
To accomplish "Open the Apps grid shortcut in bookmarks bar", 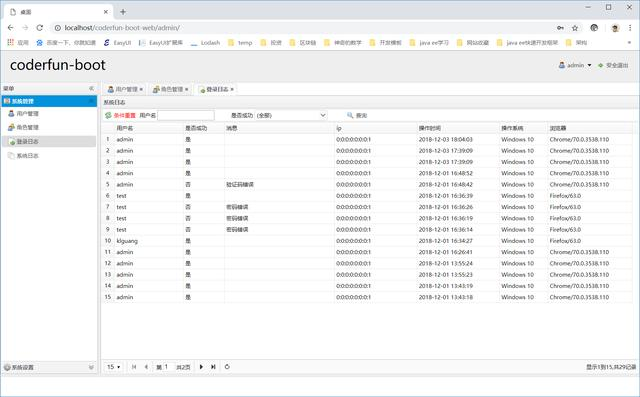I will coord(18,42).
